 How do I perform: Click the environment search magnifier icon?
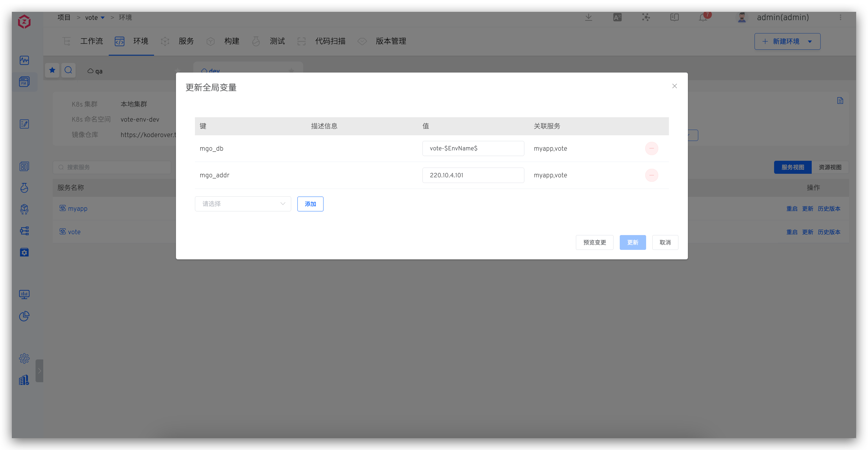click(x=68, y=70)
